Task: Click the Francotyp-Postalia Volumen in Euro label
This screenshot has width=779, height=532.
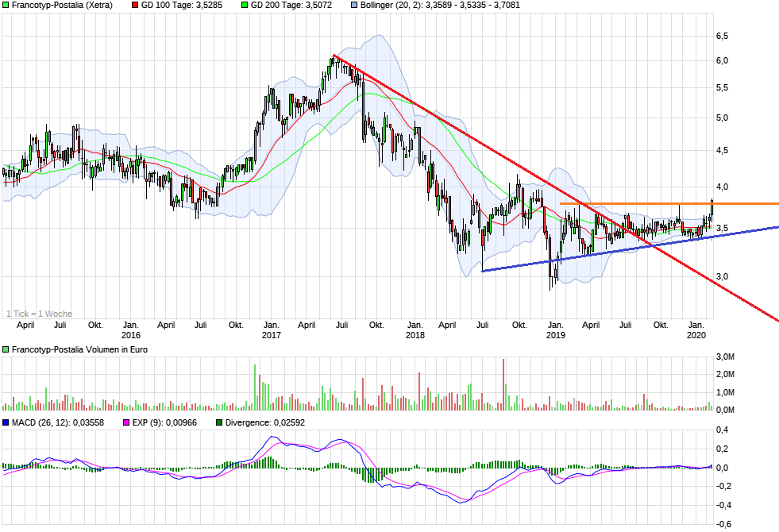Action: 79,349
